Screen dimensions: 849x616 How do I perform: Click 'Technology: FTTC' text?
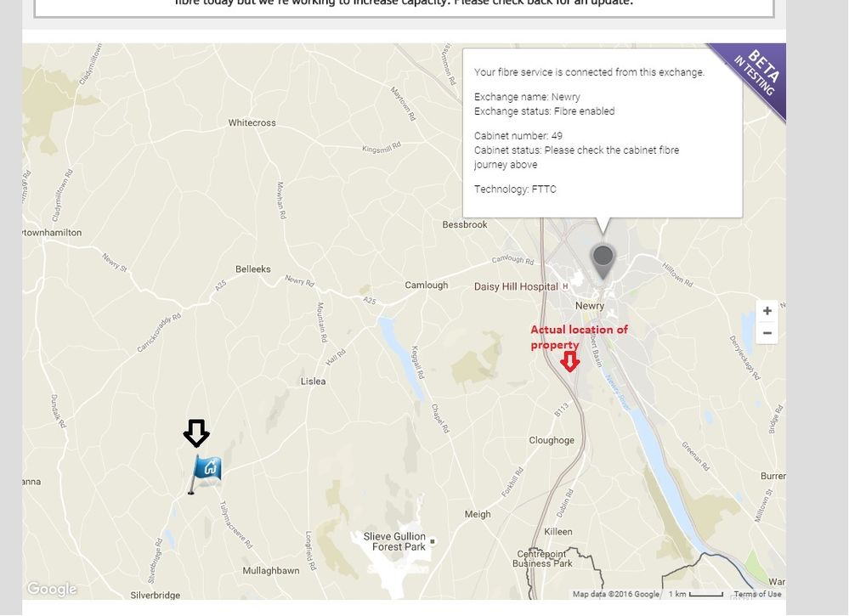click(515, 189)
